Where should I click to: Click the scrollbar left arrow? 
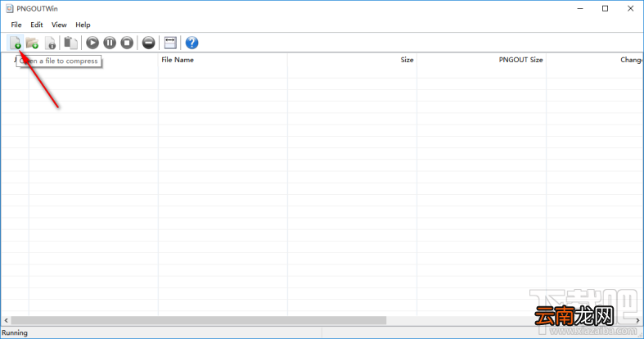tap(6, 320)
